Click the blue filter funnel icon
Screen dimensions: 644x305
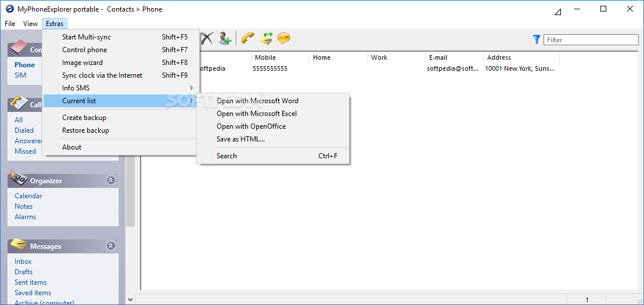point(537,39)
